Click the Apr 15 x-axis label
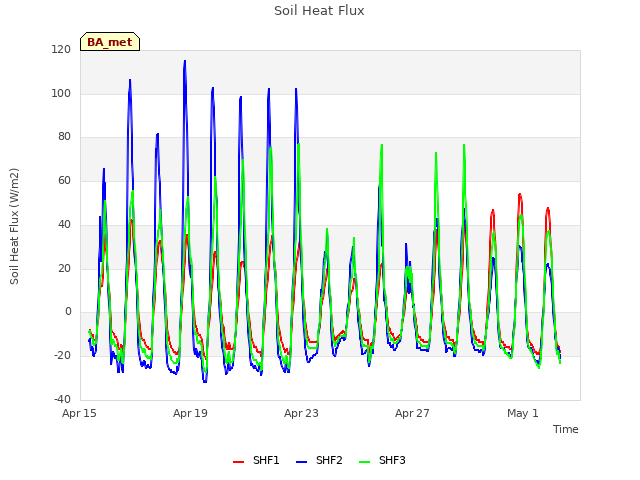 pyautogui.click(x=79, y=413)
